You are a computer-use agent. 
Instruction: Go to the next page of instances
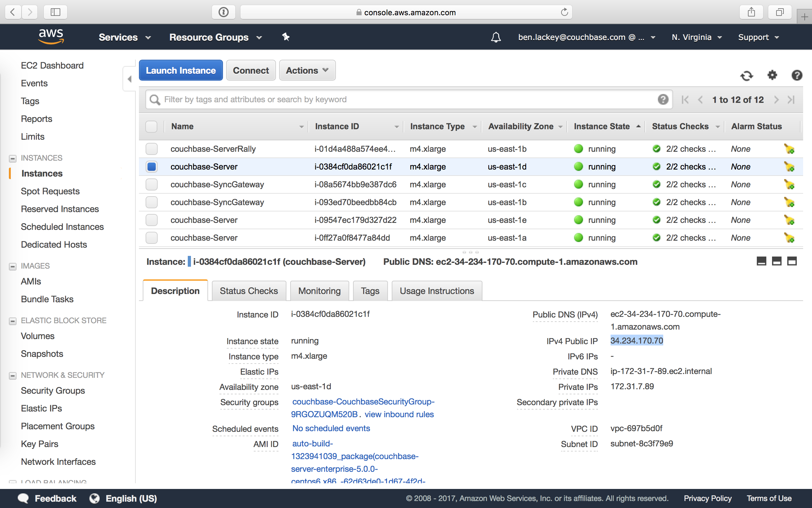tap(776, 100)
